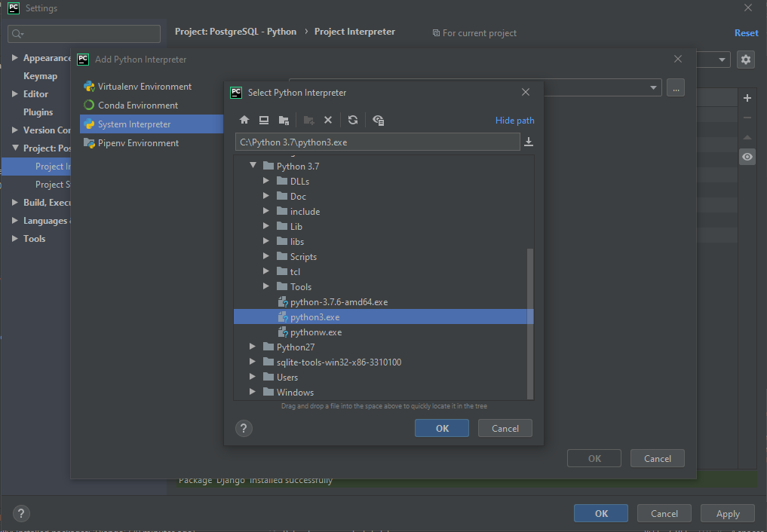Select python3.exe in the tree

click(x=383, y=317)
